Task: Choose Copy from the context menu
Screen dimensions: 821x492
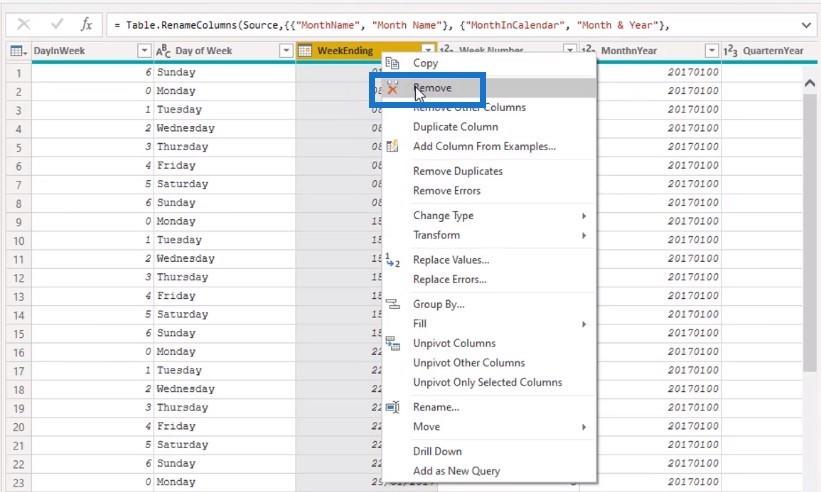Action: tap(489, 63)
